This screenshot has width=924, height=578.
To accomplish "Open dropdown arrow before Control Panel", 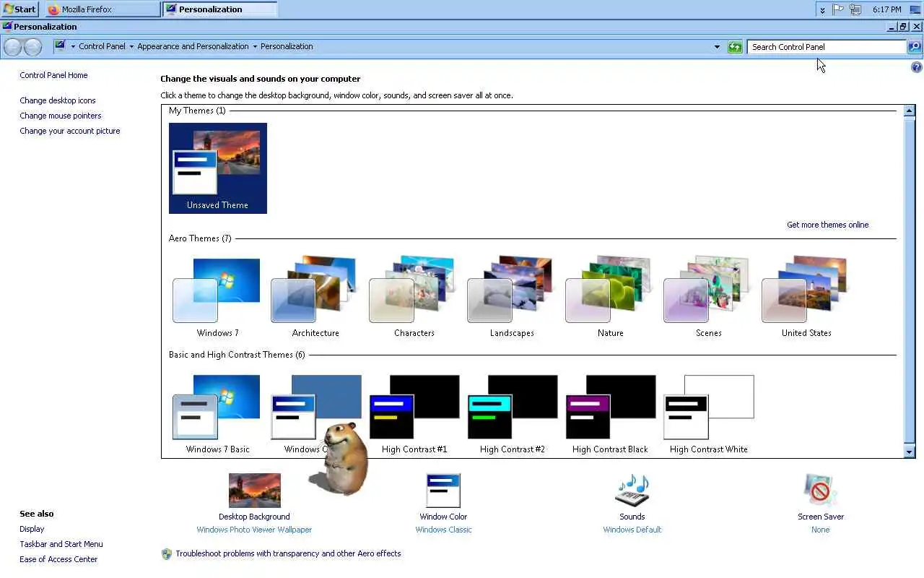I will pyautogui.click(x=72, y=46).
